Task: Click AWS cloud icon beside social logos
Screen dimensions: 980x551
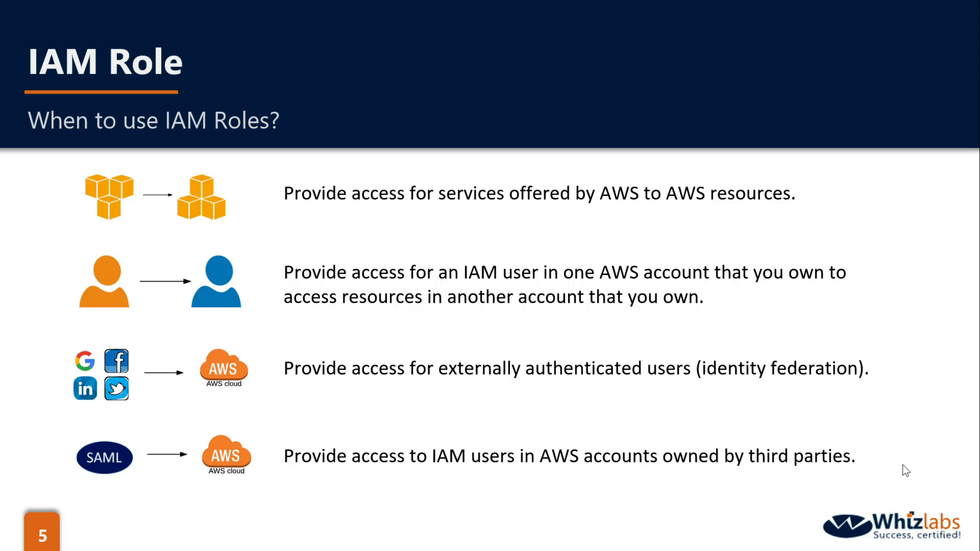Action: tap(224, 368)
